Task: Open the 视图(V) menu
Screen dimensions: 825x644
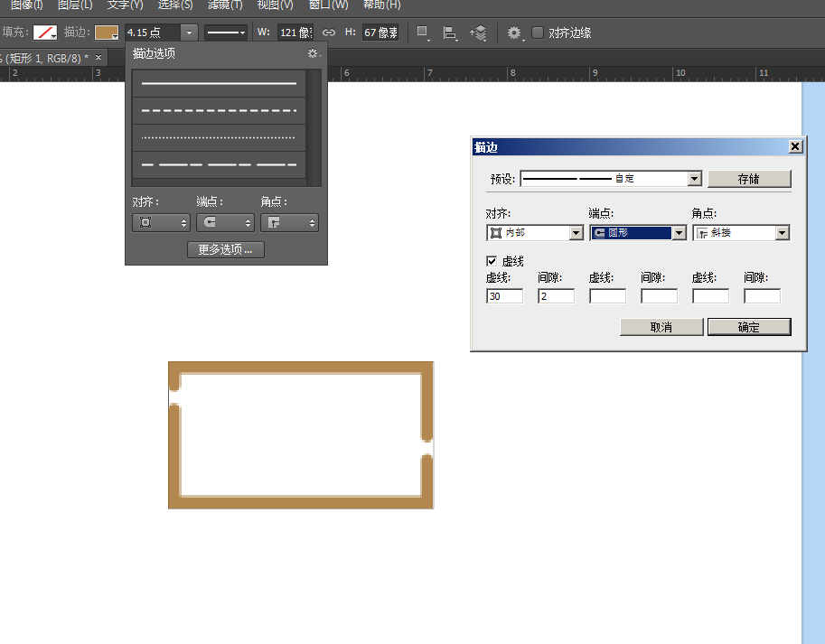Action: coord(276,5)
